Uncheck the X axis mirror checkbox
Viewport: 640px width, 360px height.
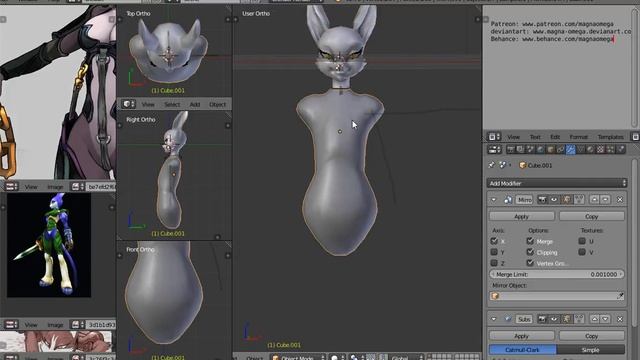click(494, 241)
